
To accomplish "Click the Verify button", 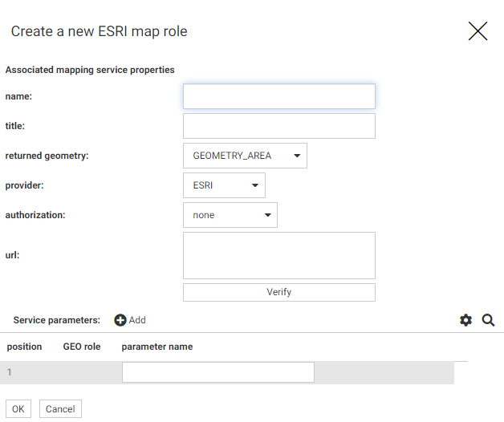I will [278, 292].
